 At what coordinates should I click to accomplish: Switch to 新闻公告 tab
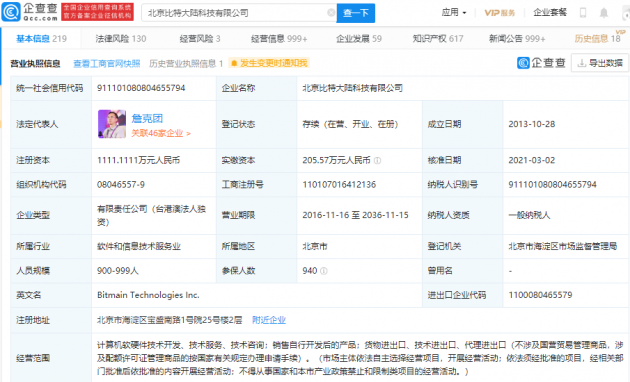517,39
